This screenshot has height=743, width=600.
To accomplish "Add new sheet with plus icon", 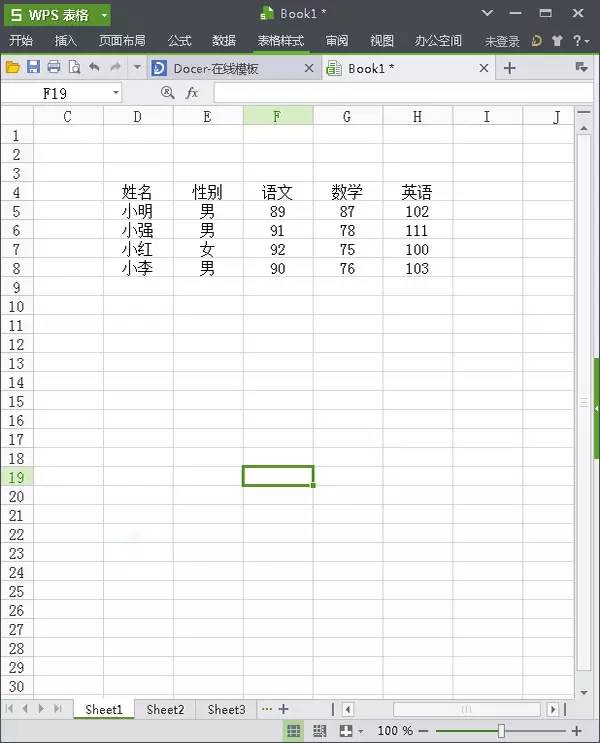I will click(283, 709).
